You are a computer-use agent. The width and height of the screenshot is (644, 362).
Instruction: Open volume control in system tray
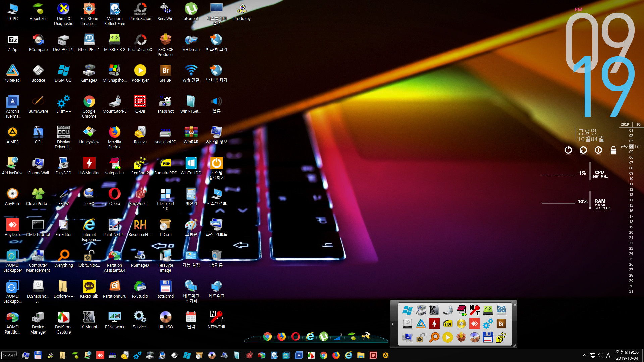[600, 355]
